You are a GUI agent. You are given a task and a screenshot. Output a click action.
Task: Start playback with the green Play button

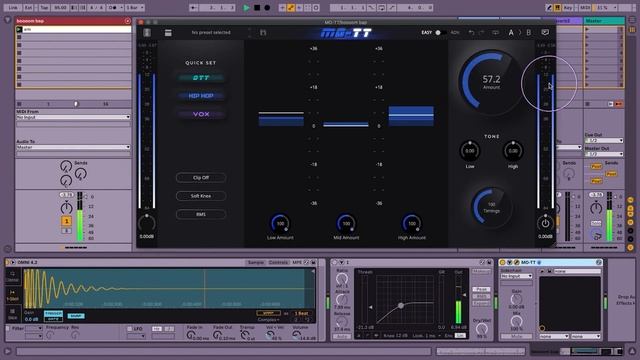click(246, 7)
